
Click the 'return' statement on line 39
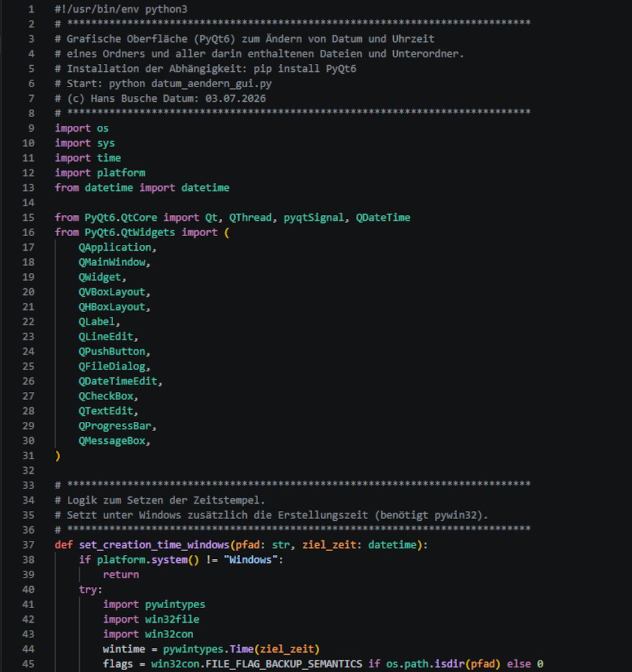pyautogui.click(x=121, y=575)
